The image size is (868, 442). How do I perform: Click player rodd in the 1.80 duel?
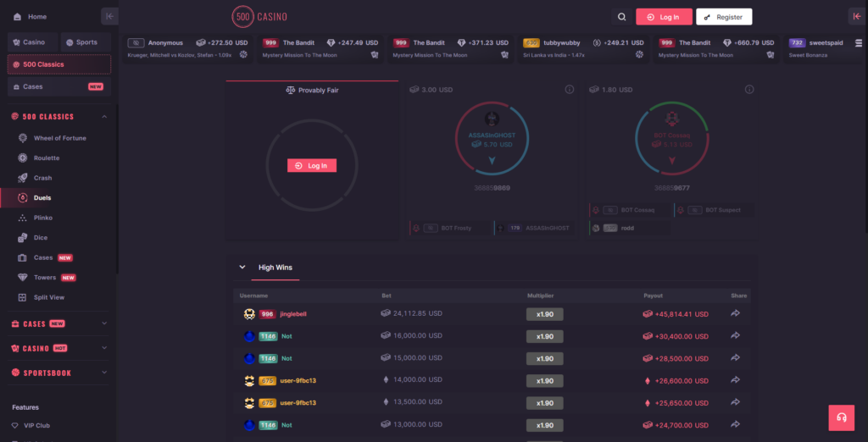tap(630, 228)
